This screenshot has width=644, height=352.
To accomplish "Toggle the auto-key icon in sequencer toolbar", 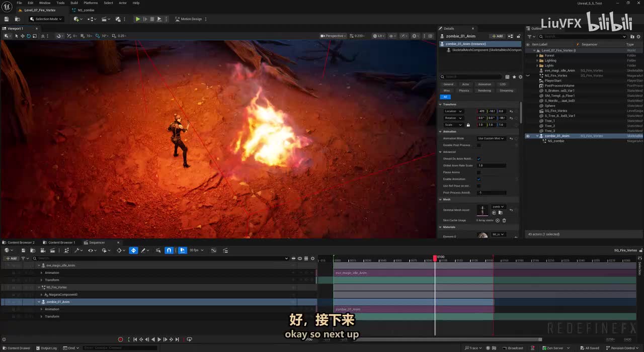I will tap(133, 250).
